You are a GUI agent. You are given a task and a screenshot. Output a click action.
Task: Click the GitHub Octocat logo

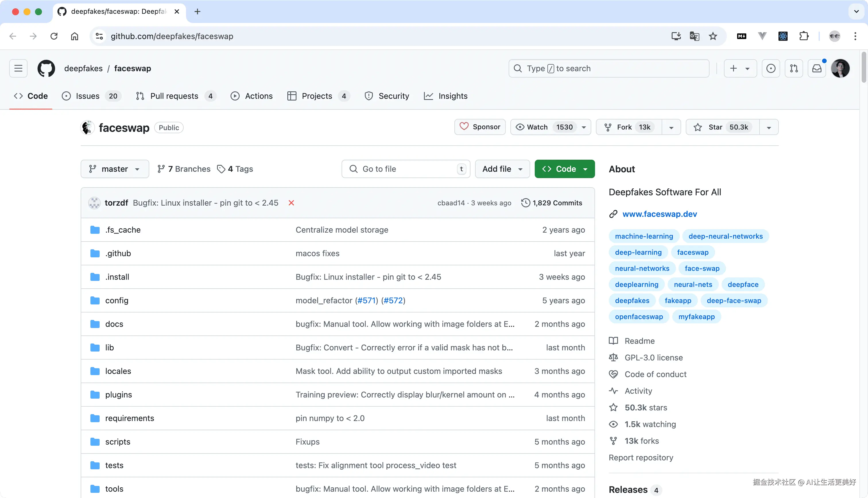(46, 68)
